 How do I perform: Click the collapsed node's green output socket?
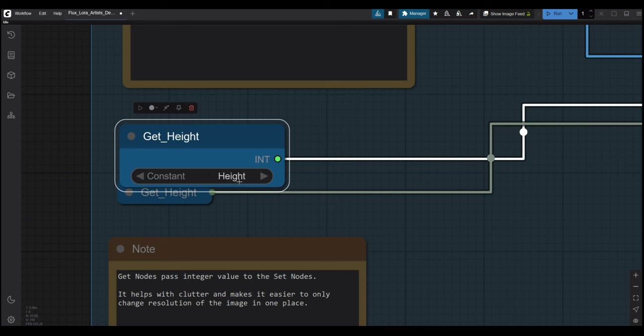pos(212,192)
